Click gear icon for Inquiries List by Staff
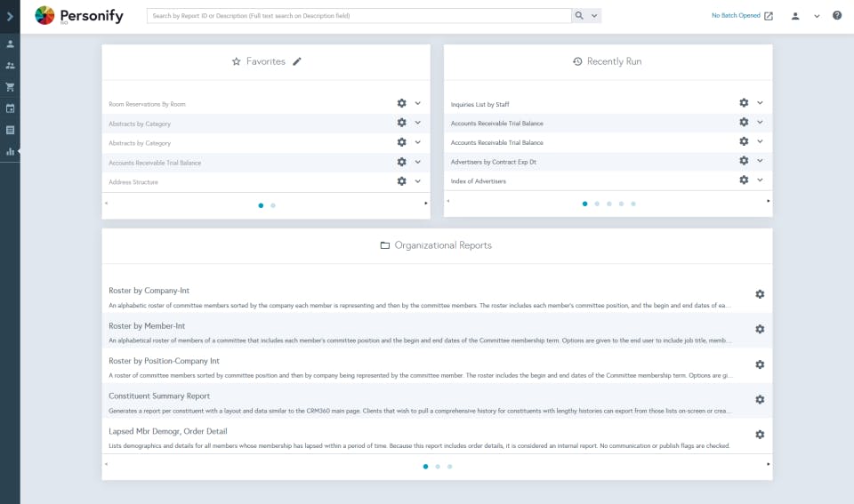 (x=744, y=103)
